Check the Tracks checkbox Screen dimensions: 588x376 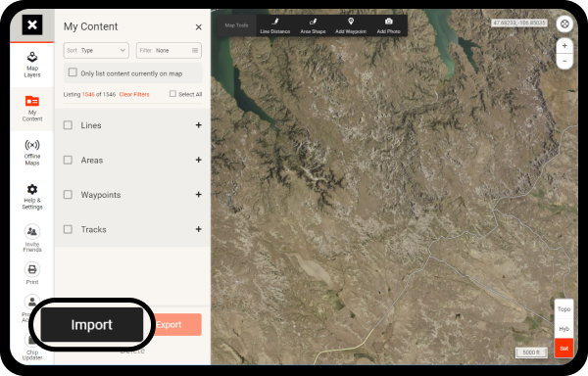point(68,229)
